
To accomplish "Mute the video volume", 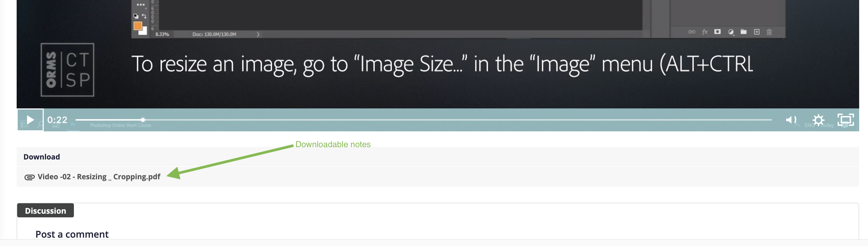I will point(791,120).
